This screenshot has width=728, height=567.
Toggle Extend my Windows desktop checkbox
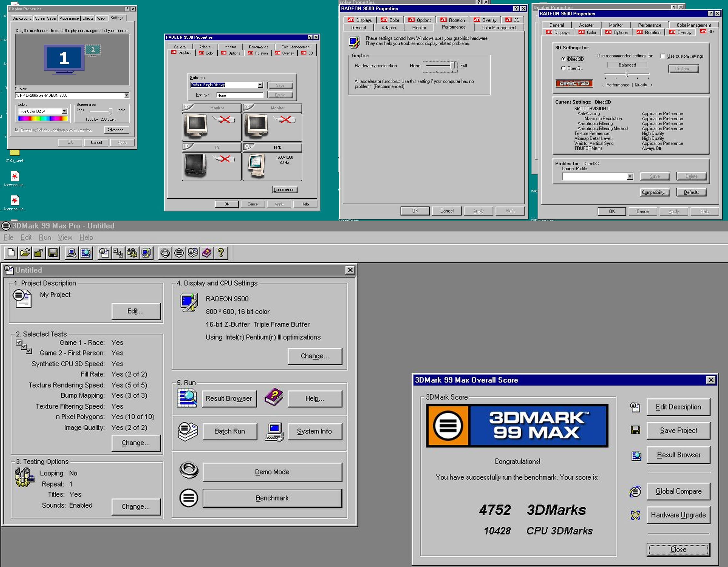[x=17, y=130]
